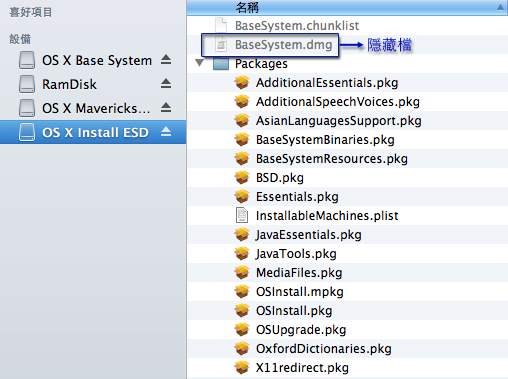Click the Essentials.pkg package icon
Image resolution: width=508 pixels, height=379 pixels.
242,196
